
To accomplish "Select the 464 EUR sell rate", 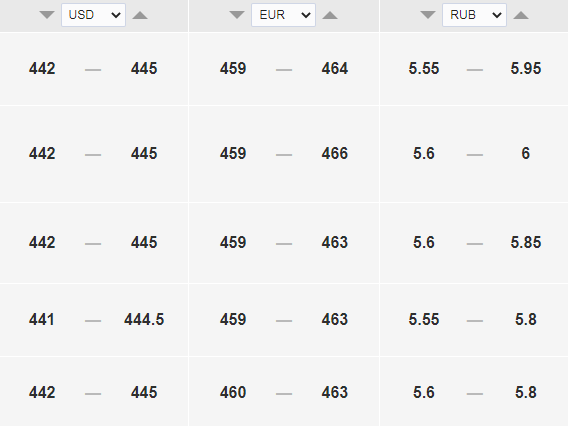I will (335, 68).
